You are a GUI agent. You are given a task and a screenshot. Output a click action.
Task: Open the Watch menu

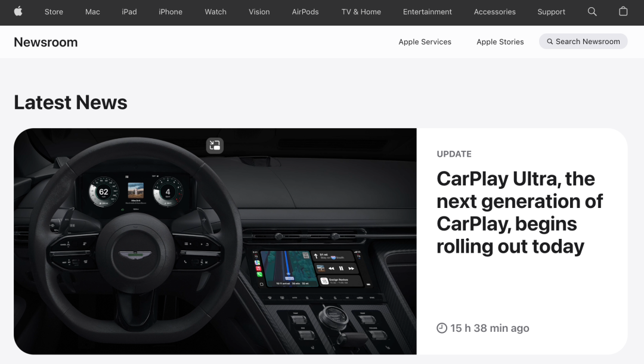(216, 12)
